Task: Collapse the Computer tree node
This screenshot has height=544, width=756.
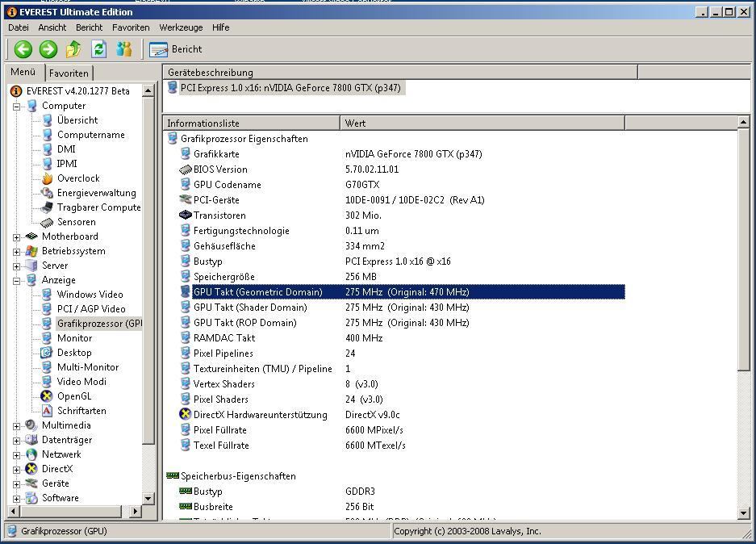Action: (x=16, y=106)
